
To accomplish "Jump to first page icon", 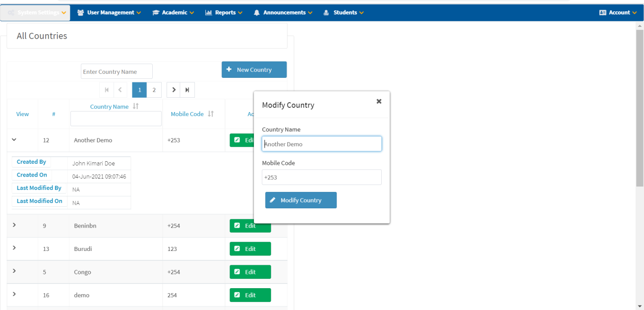I will (107, 90).
